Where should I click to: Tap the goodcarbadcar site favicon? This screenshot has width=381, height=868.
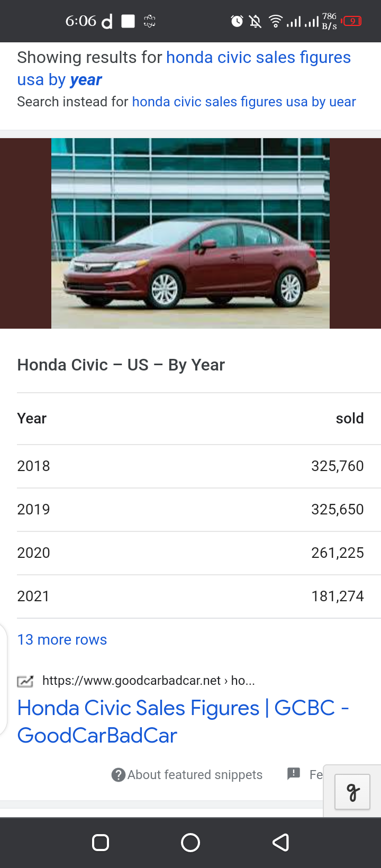click(x=25, y=681)
